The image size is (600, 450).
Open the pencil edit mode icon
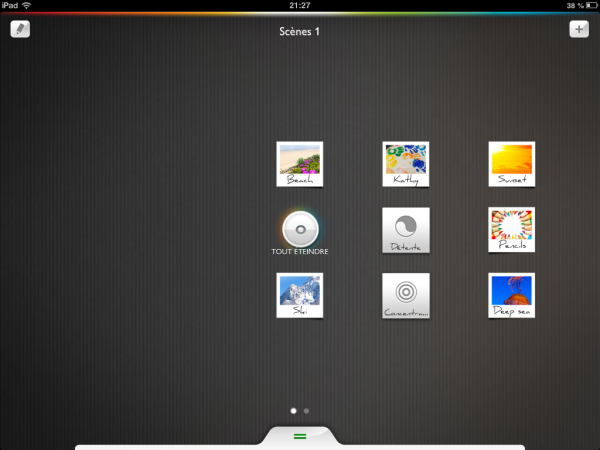(21, 29)
